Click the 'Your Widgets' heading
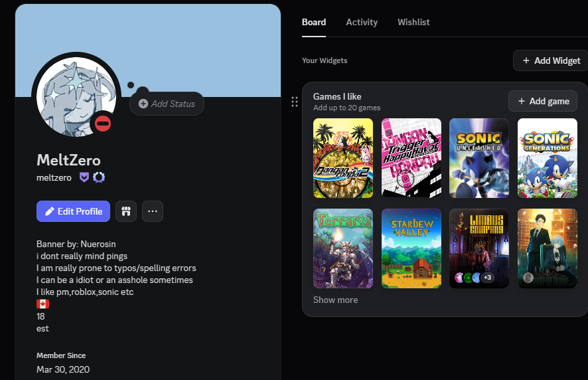Image resolution: width=588 pixels, height=380 pixels. [325, 60]
